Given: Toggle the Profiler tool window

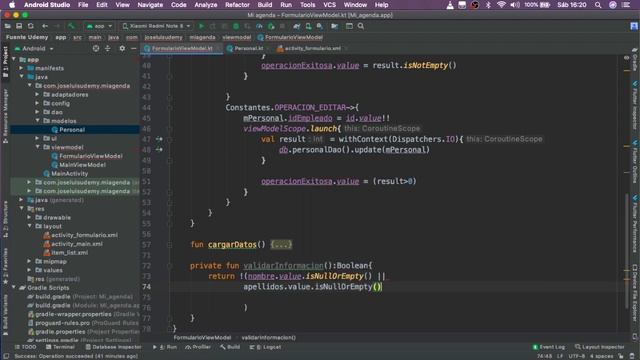Looking at the screenshot, I should pos(198,347).
